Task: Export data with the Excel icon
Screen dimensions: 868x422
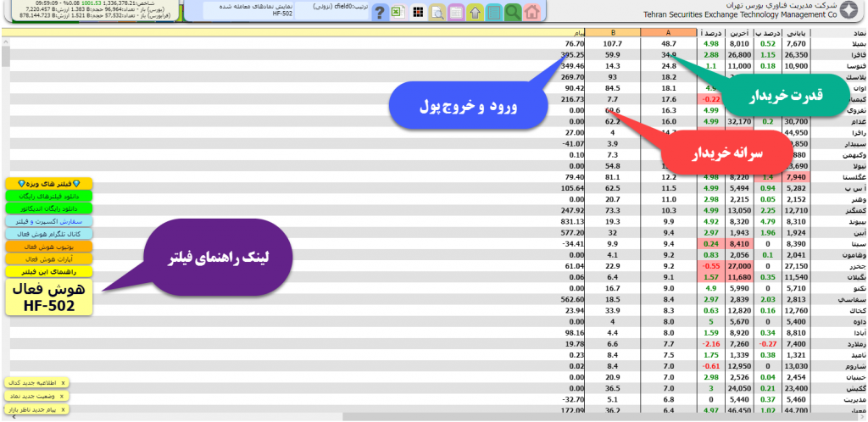Action: click(399, 12)
